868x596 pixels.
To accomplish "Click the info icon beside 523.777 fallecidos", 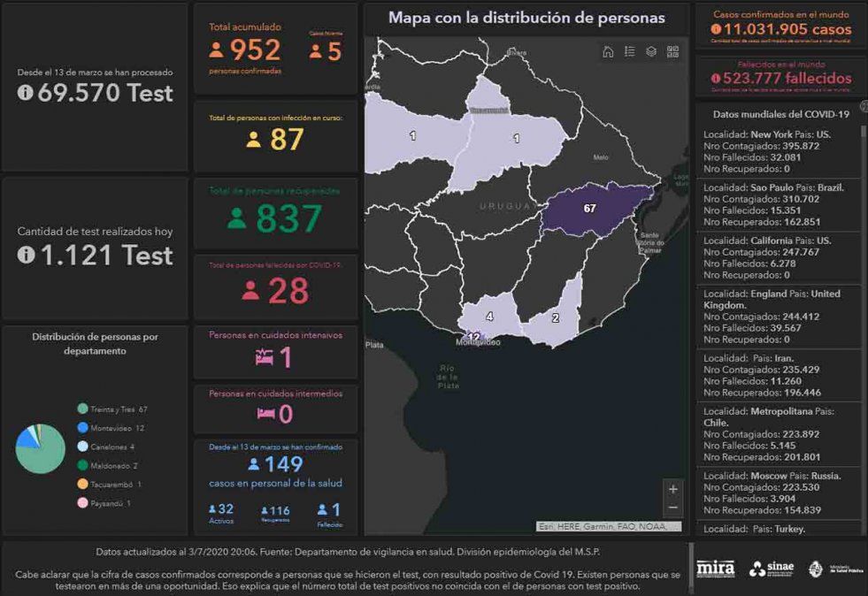I will (715, 78).
